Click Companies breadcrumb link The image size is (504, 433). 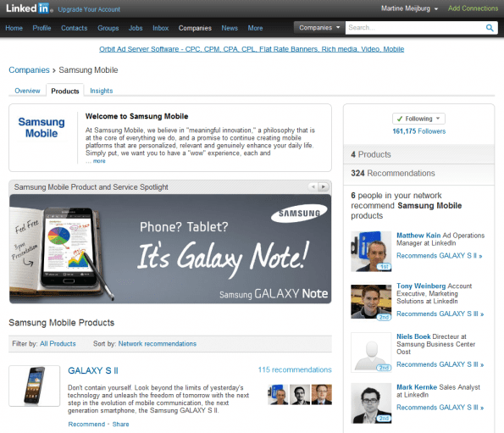(x=29, y=69)
